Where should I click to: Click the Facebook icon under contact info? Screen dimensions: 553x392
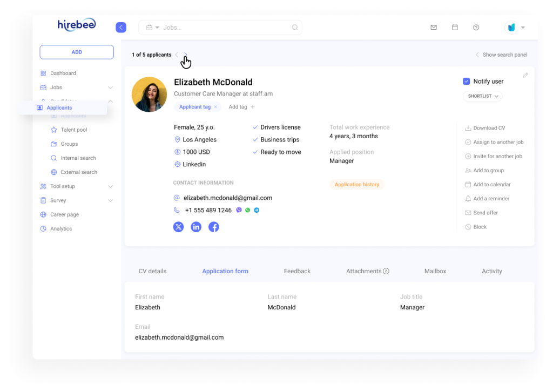(213, 227)
